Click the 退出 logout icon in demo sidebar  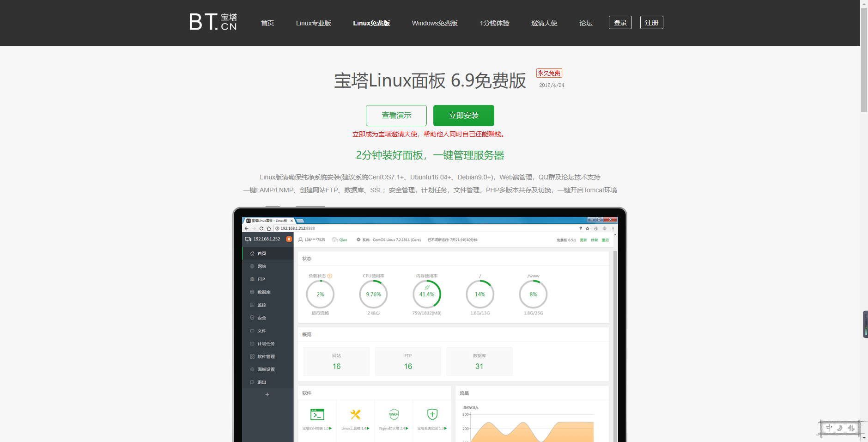click(x=252, y=382)
